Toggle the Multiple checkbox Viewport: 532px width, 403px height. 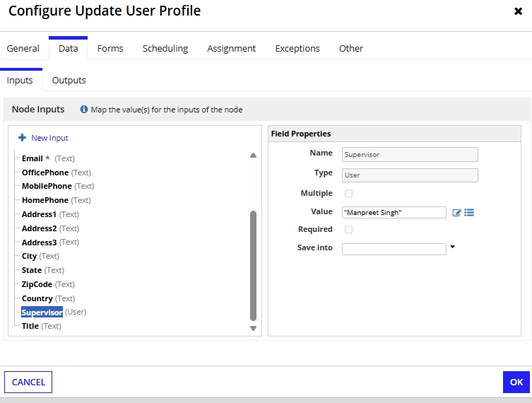(x=348, y=194)
